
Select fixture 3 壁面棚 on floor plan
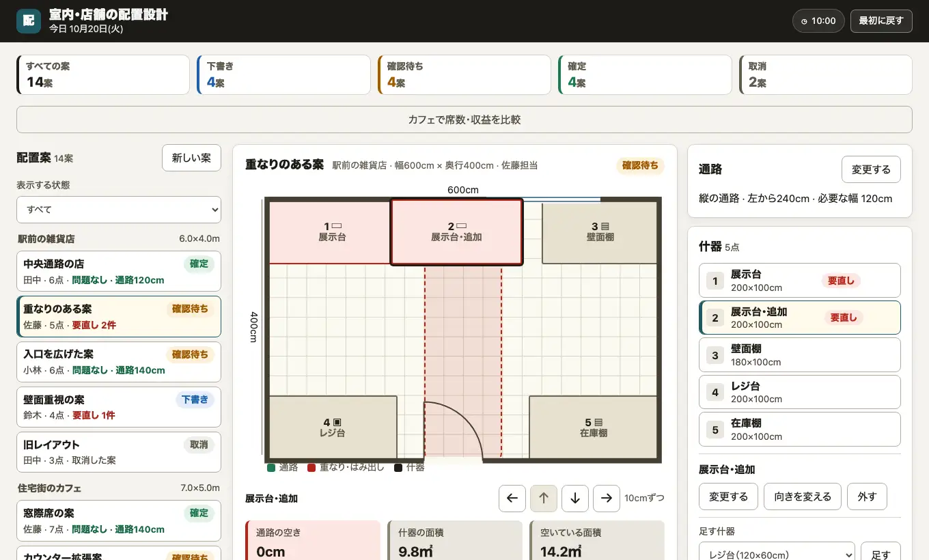click(600, 232)
